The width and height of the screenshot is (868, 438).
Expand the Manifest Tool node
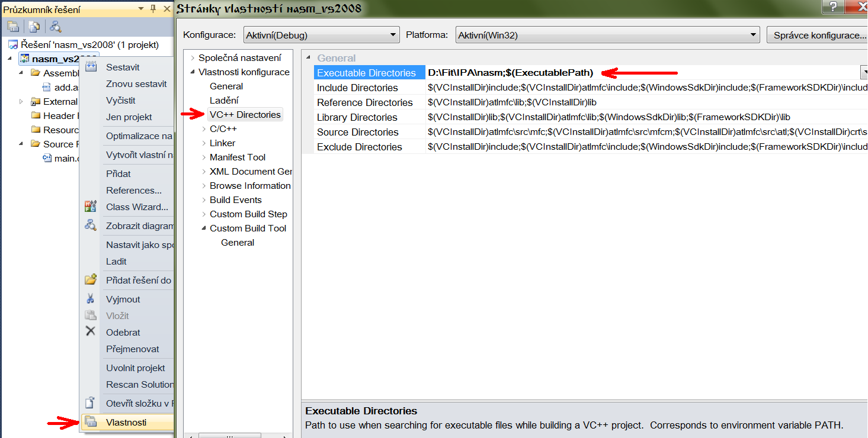(204, 157)
